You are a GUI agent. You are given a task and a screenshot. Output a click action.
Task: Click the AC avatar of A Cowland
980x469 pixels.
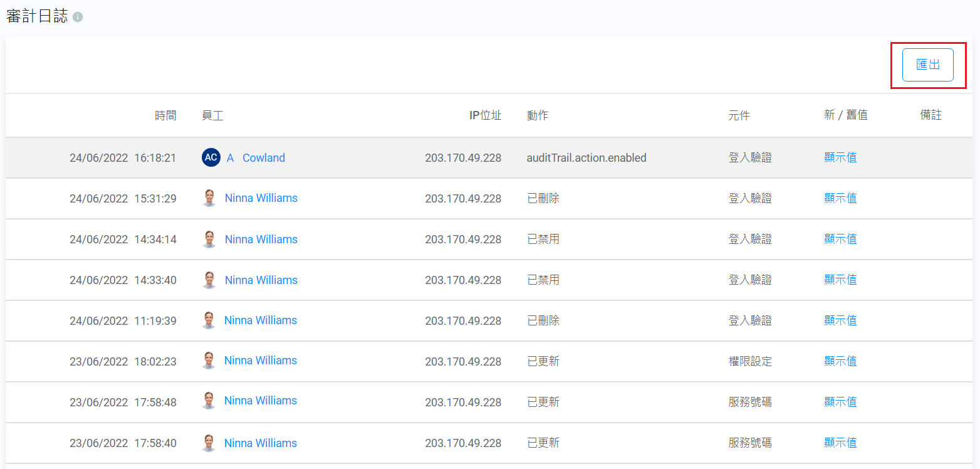point(211,157)
